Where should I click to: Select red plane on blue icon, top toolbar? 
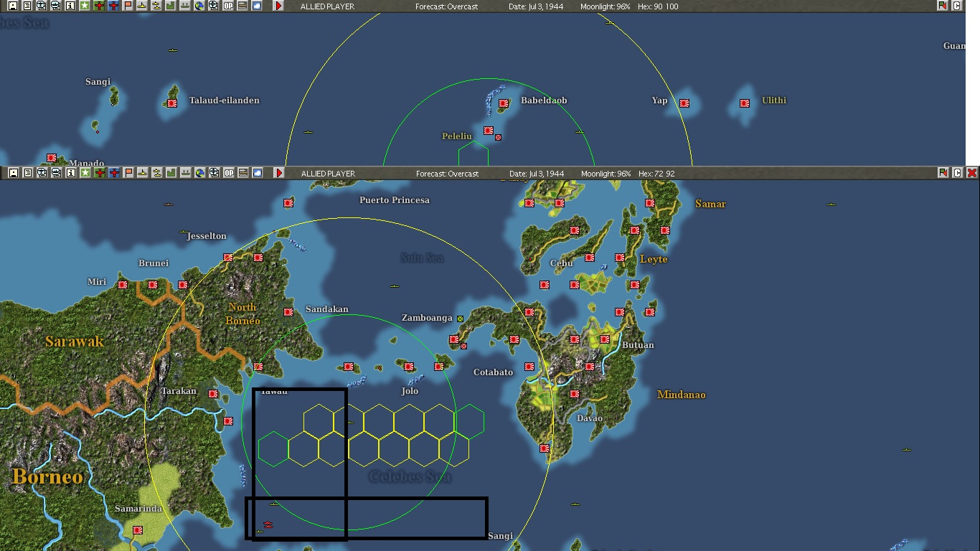(113, 6)
